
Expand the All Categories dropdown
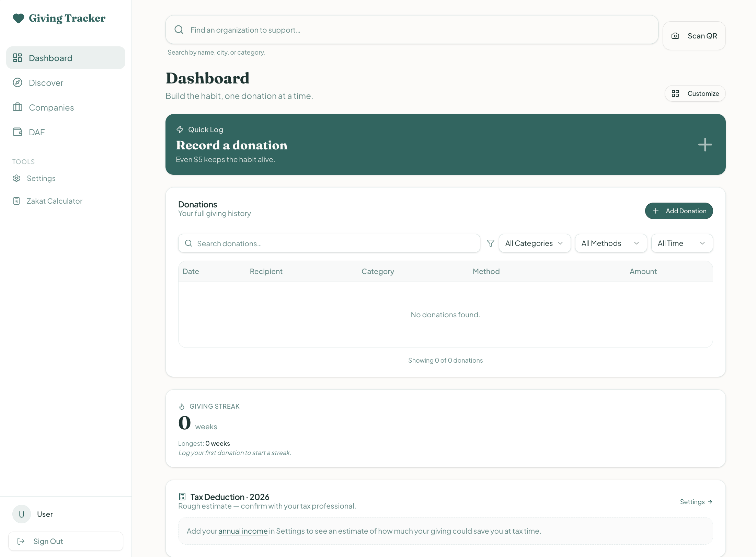click(534, 243)
